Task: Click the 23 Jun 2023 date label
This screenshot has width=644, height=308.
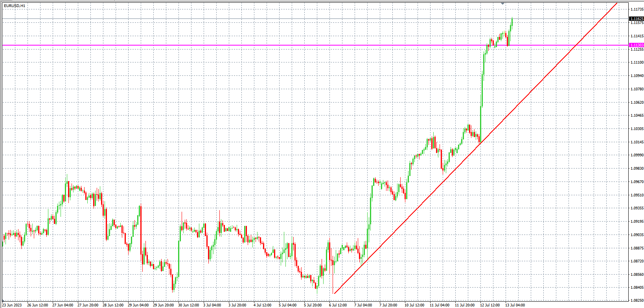Action: coord(12,305)
